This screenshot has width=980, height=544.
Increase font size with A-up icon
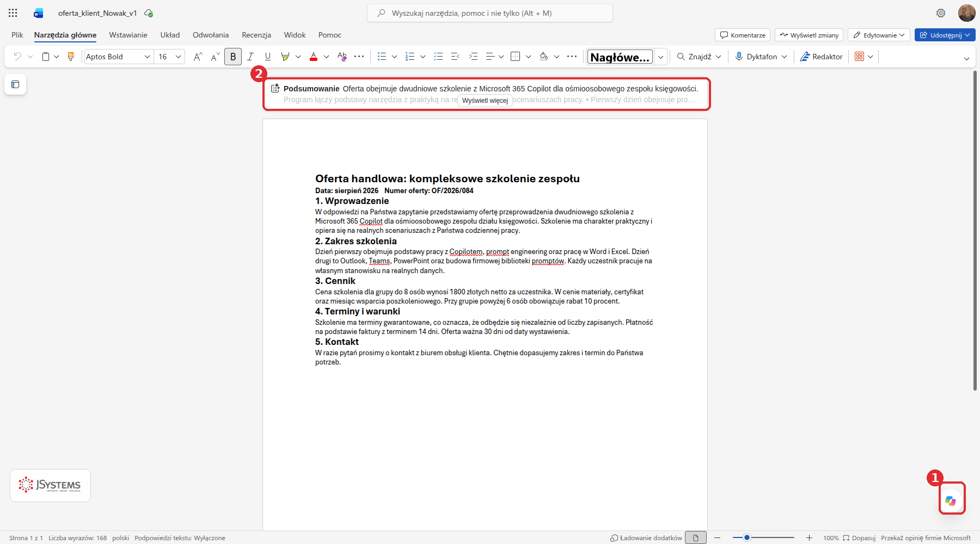[x=198, y=57]
